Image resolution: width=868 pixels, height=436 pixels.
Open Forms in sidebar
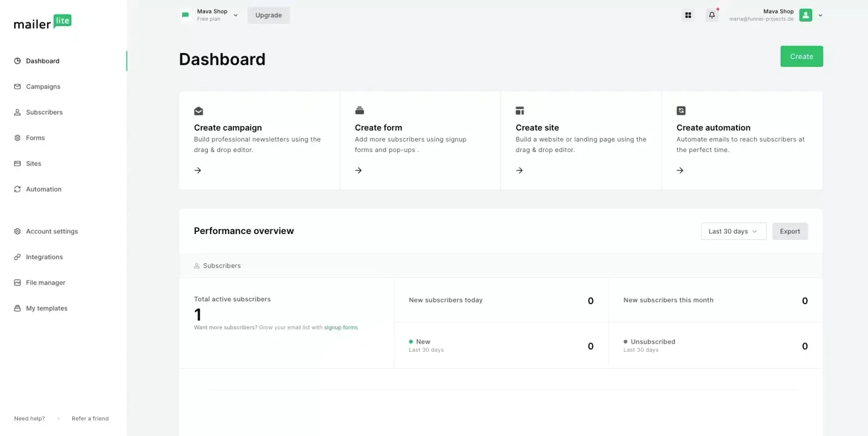click(x=35, y=138)
